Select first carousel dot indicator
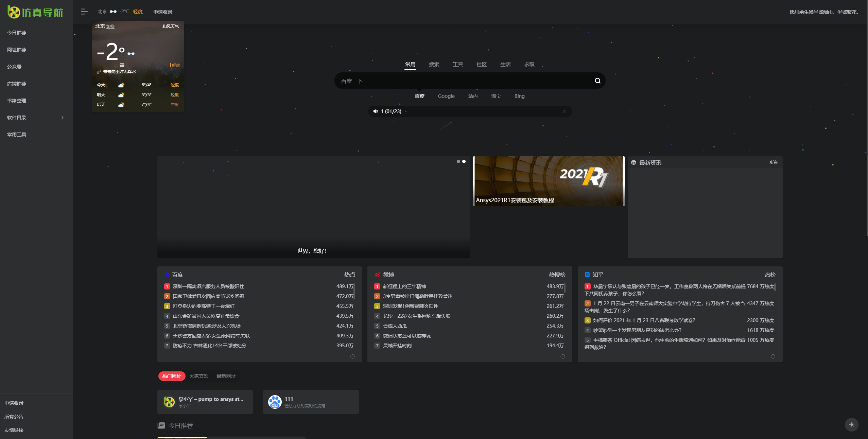This screenshot has width=868, height=439. click(x=458, y=161)
